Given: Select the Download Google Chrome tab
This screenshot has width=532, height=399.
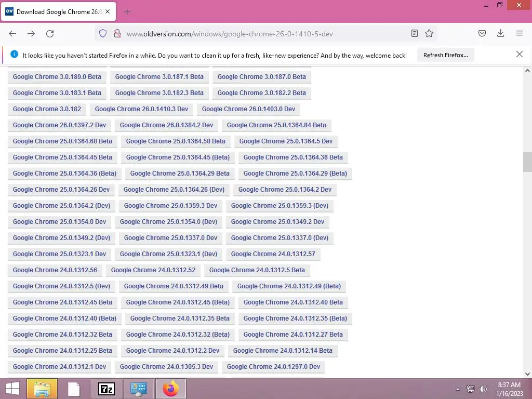Looking at the screenshot, I should pyautogui.click(x=59, y=12).
